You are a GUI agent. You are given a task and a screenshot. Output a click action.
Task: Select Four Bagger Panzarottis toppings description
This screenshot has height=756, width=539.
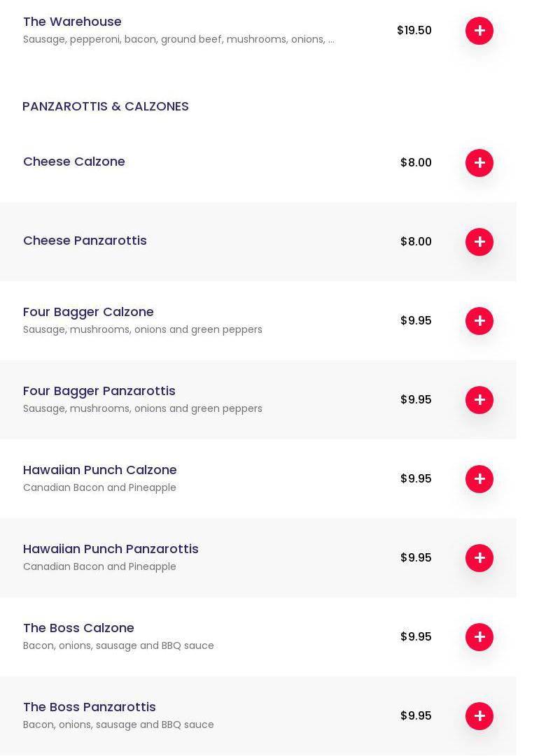tap(143, 409)
